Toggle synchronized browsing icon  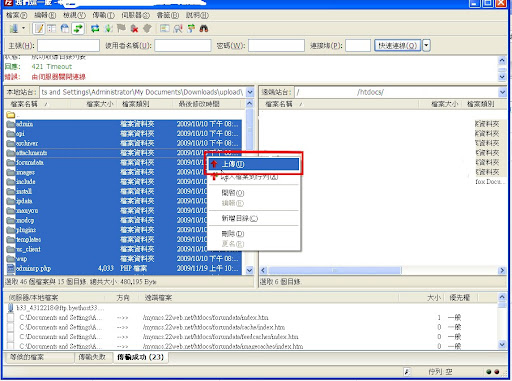[x=191, y=29]
